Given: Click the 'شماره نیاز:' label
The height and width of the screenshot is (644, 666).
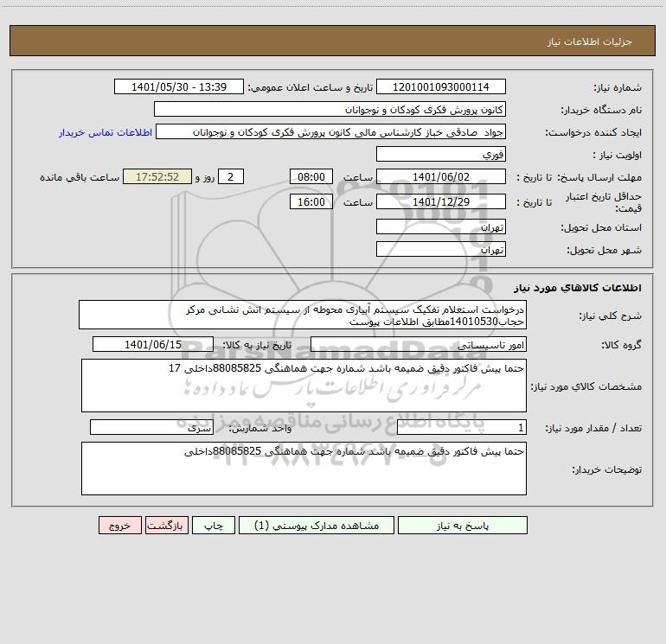Looking at the screenshot, I should tap(618, 87).
